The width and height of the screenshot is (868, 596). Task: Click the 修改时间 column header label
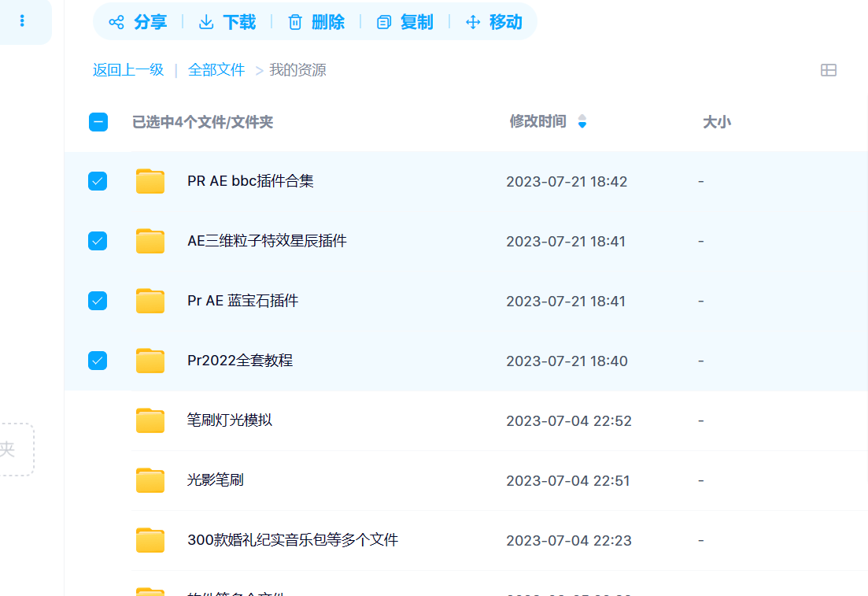click(x=537, y=121)
